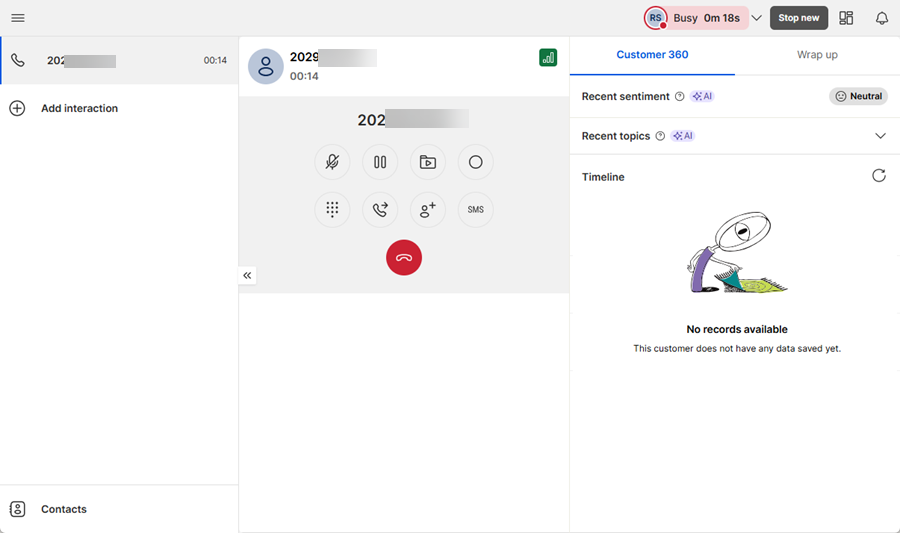Viewport: 900px width, 533px height.
Task: Open Contacts at the bottom left
Action: pos(63,509)
